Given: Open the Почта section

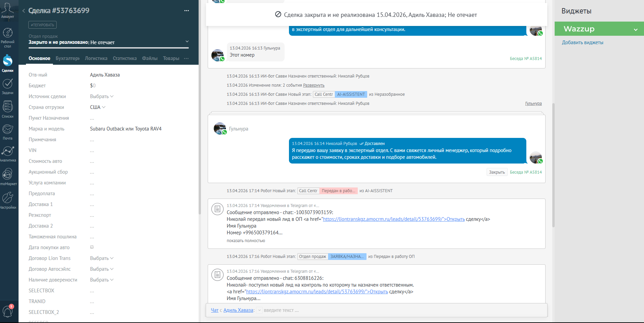Looking at the screenshot, I should tap(7, 132).
